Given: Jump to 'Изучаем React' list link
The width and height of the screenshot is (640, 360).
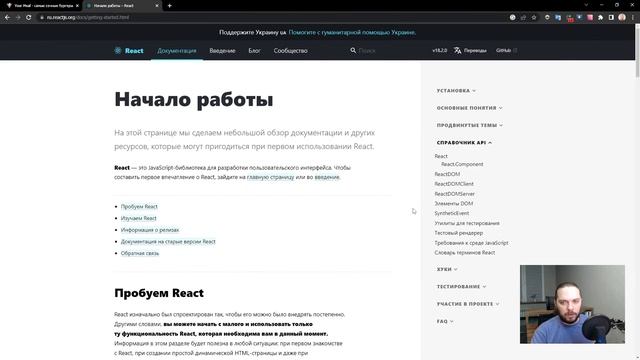Looking at the screenshot, I should (x=138, y=218).
